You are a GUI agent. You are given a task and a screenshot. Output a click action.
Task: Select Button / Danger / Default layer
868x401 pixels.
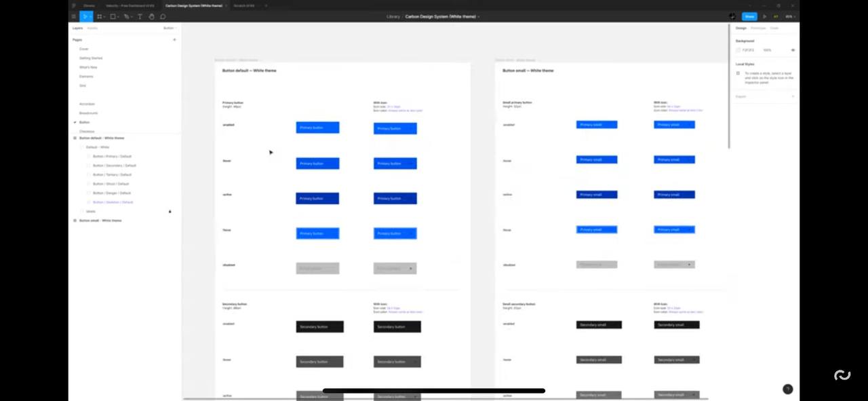tap(112, 193)
